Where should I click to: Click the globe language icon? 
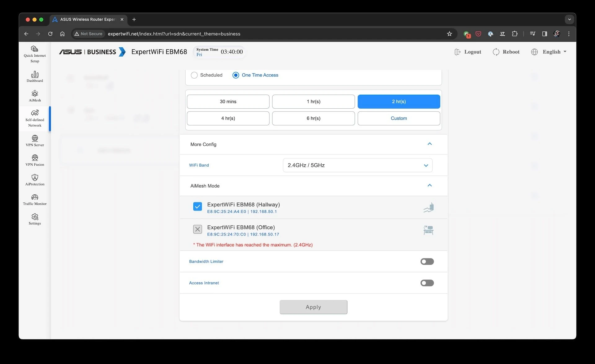click(x=534, y=52)
